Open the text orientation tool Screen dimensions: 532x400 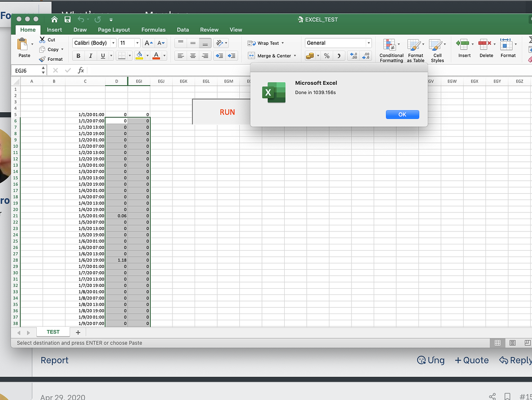(219, 43)
